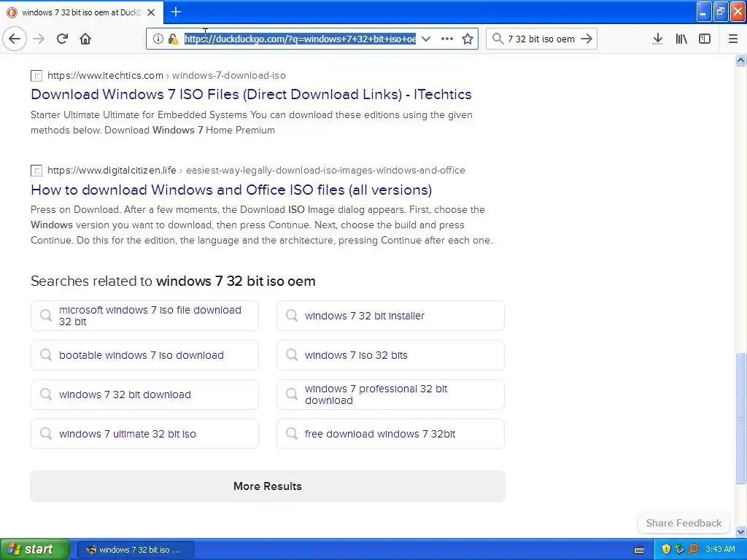Image resolution: width=747 pixels, height=560 pixels.
Task: Search 'windows 7 ultimate 32 bit iso'
Action: [144, 434]
